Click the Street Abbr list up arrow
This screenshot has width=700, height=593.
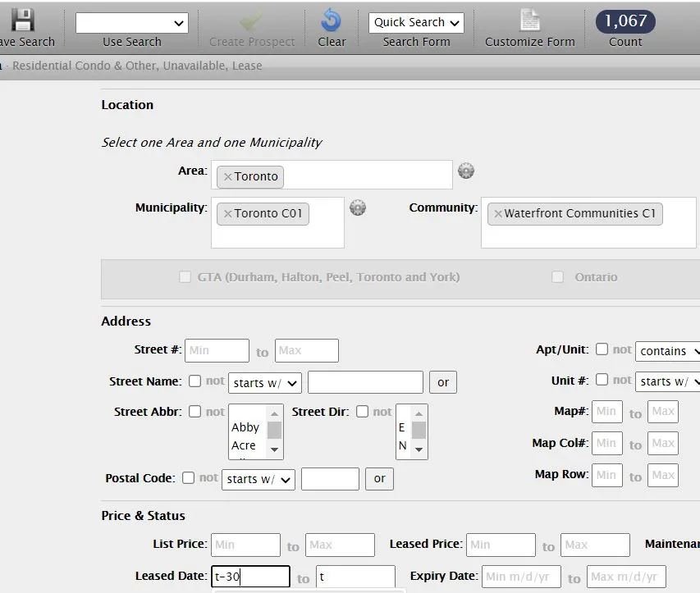[x=274, y=413]
